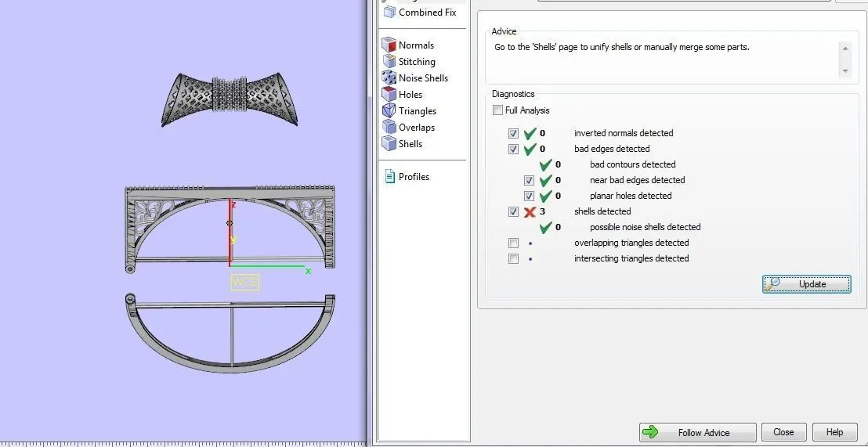Click the Triangles icon
Screen dimensions: 868x447
pyautogui.click(x=389, y=110)
